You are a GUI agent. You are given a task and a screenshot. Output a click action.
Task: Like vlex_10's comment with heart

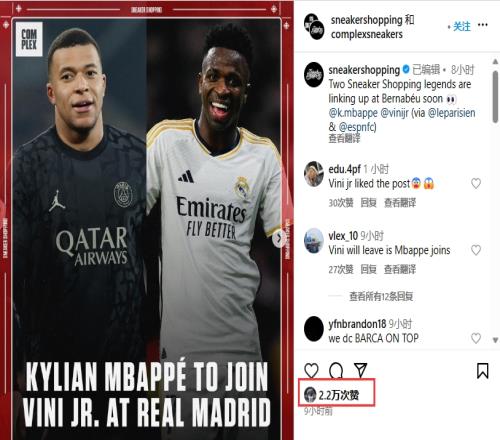point(476,250)
